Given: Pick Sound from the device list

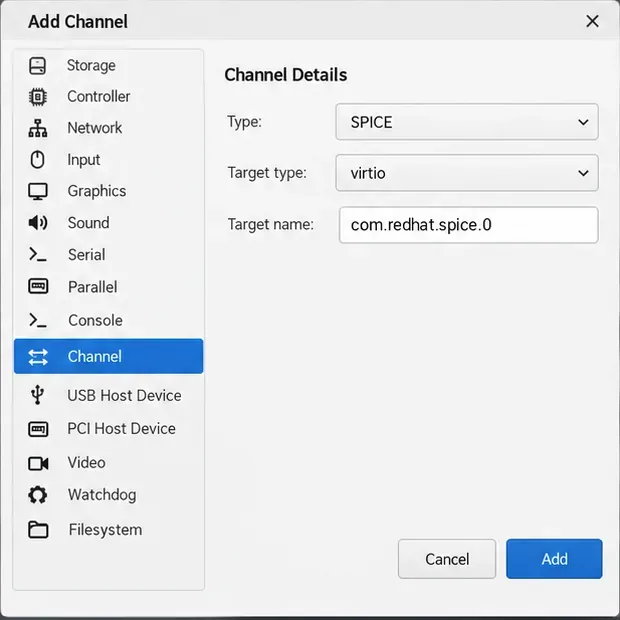Looking at the screenshot, I should click(108, 223).
